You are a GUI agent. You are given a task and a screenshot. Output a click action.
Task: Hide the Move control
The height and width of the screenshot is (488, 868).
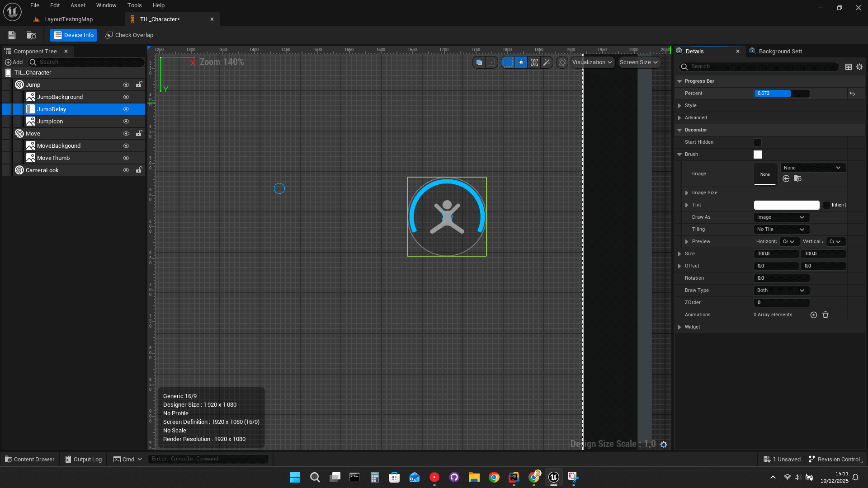pyautogui.click(x=126, y=134)
